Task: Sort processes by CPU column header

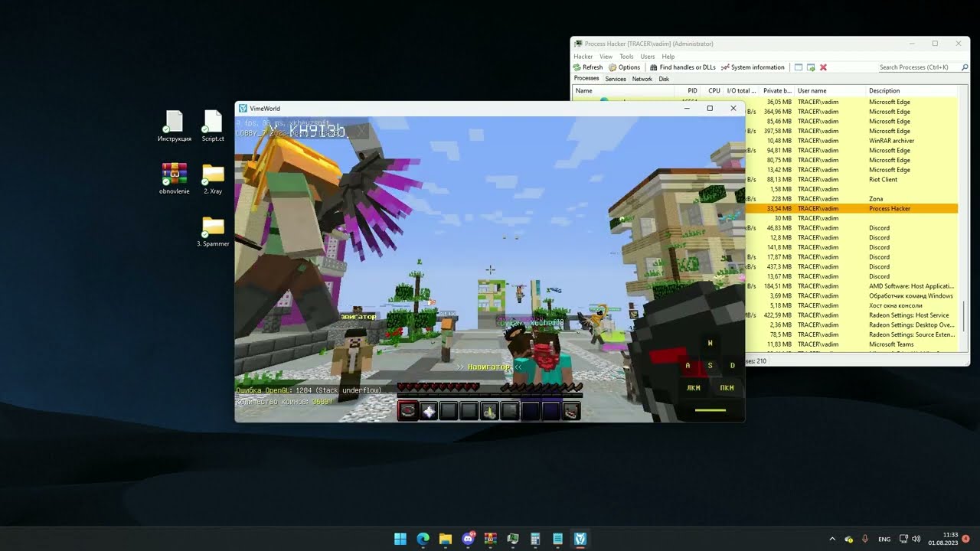Action: point(711,91)
